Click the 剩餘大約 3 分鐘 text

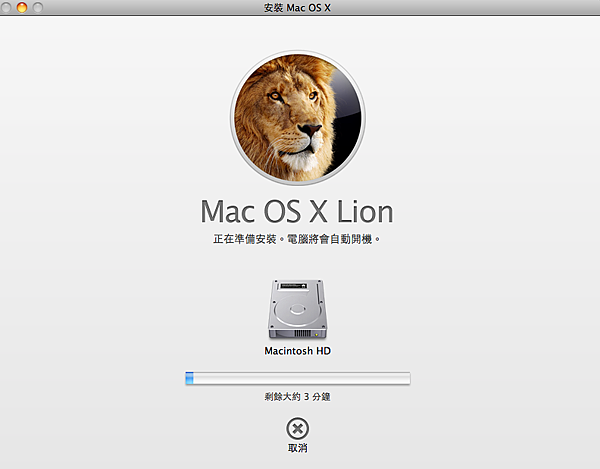point(297,397)
